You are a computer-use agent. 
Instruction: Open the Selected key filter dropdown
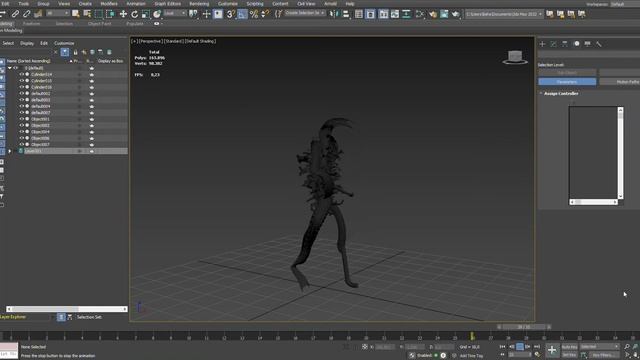tap(599, 347)
